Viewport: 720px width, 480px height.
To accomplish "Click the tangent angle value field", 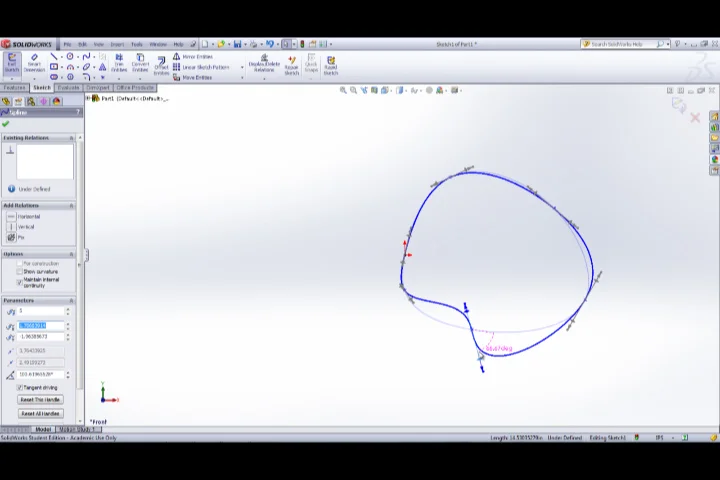I will tap(40, 374).
